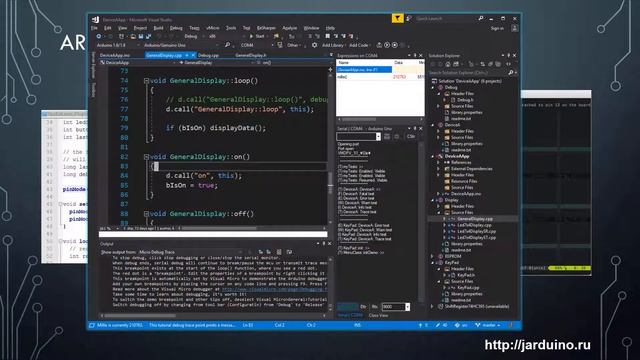Open the vMicro menu
The height and width of the screenshot is (360, 640).
pyautogui.click(x=213, y=28)
